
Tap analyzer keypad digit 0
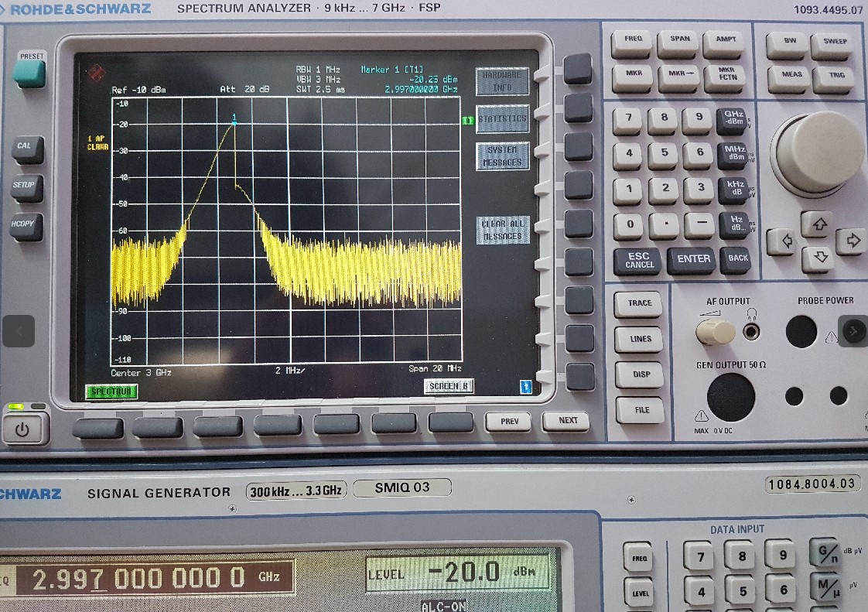point(629,227)
